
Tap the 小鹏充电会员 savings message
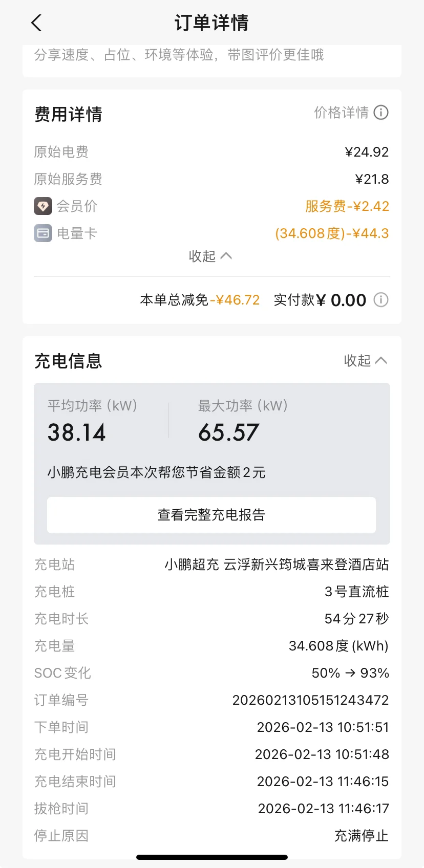156,472
